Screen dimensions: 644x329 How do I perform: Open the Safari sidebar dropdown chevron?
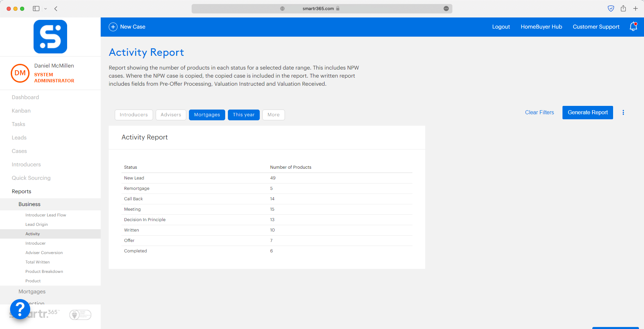(x=46, y=9)
